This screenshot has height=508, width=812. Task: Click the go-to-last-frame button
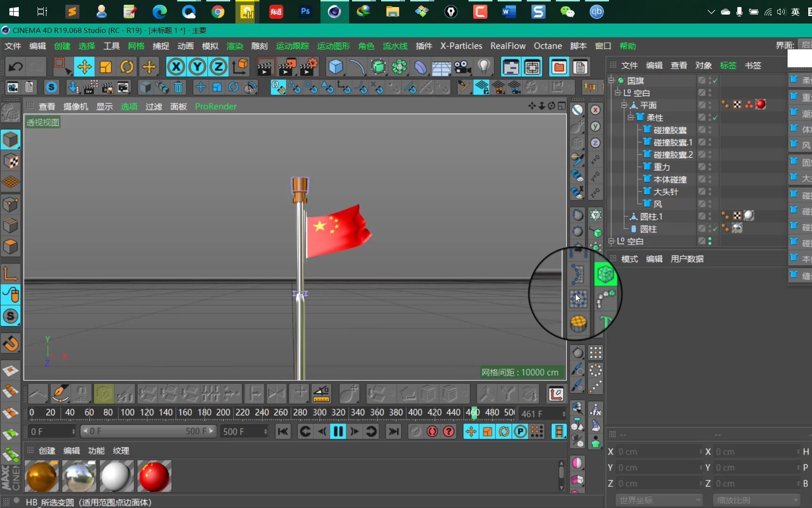(x=393, y=431)
